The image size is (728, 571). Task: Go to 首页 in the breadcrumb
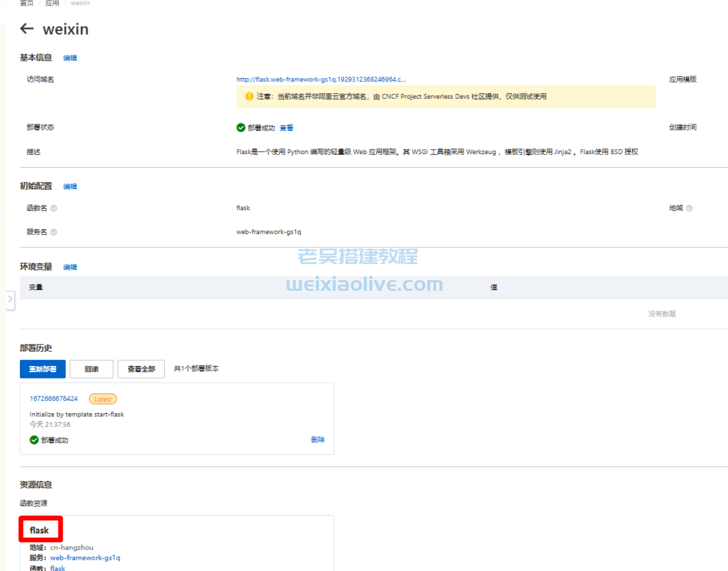click(x=27, y=3)
